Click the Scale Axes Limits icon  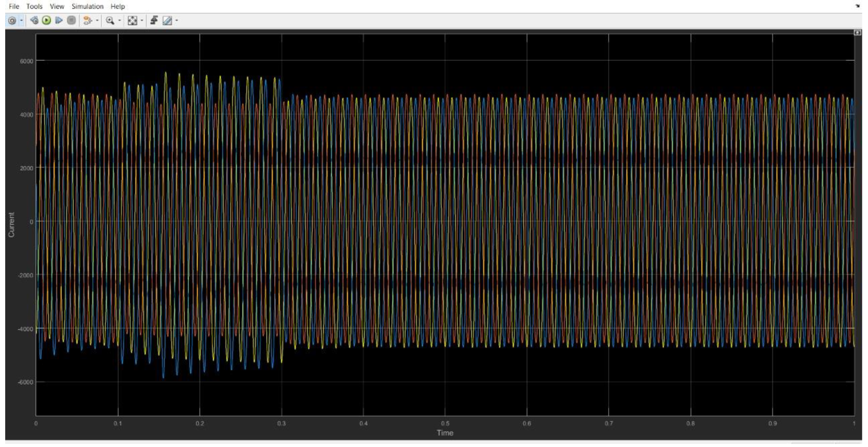pyautogui.click(x=132, y=21)
